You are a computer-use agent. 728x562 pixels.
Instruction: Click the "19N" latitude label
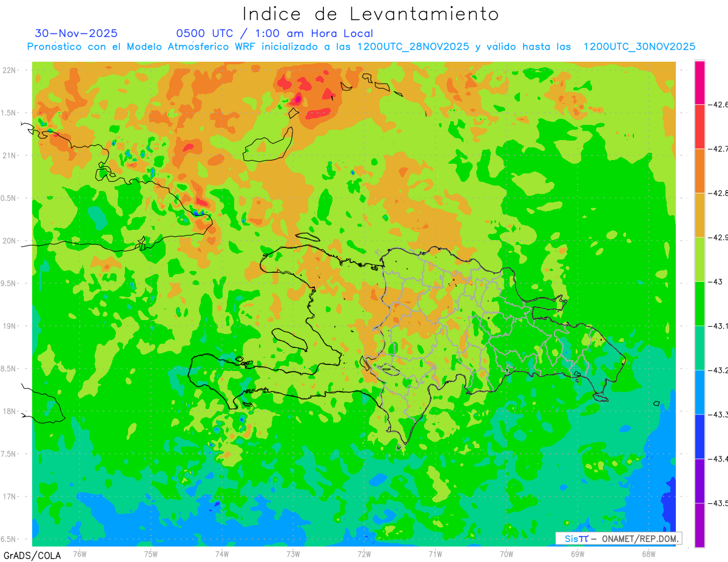point(10,326)
